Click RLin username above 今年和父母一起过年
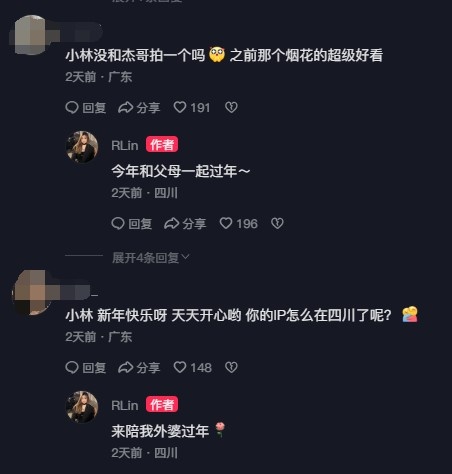The height and width of the screenshot is (474, 452). pyautogui.click(x=125, y=145)
